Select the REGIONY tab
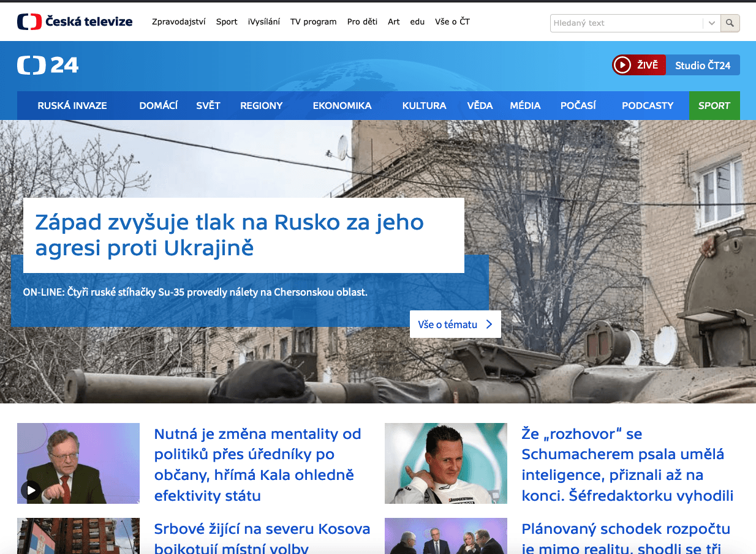756x554 pixels. (262, 105)
